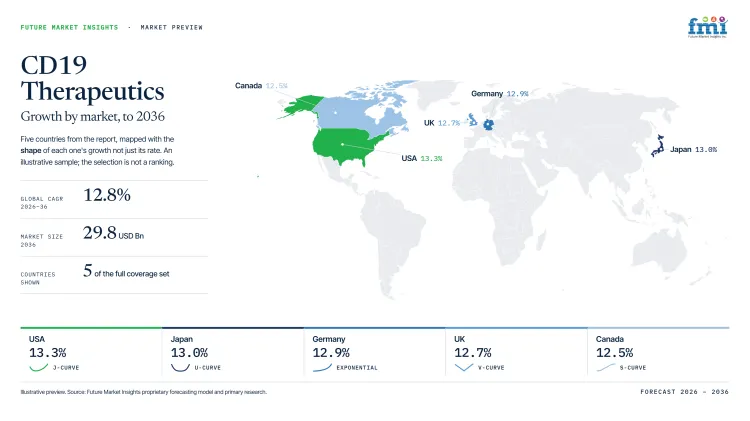
Task: Click the 'MARKET SIZE 2036' label
Action: (42, 240)
